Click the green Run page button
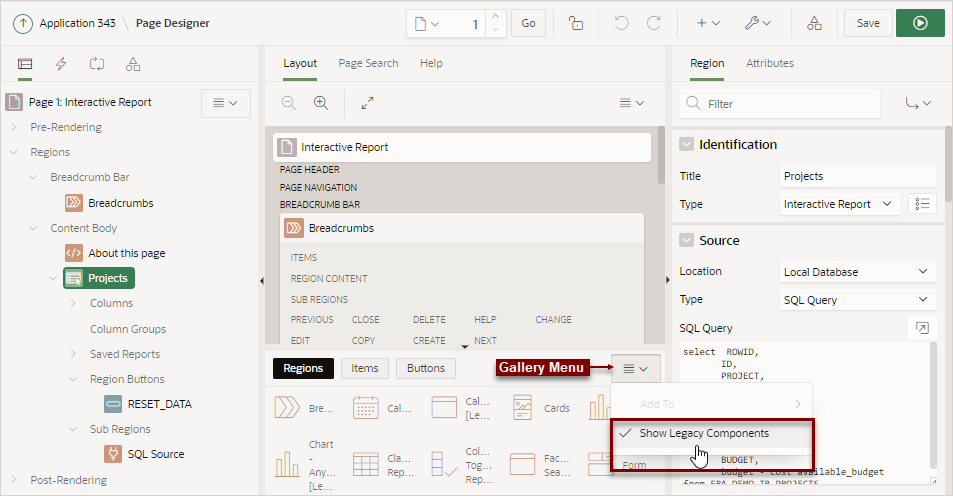 [920, 24]
